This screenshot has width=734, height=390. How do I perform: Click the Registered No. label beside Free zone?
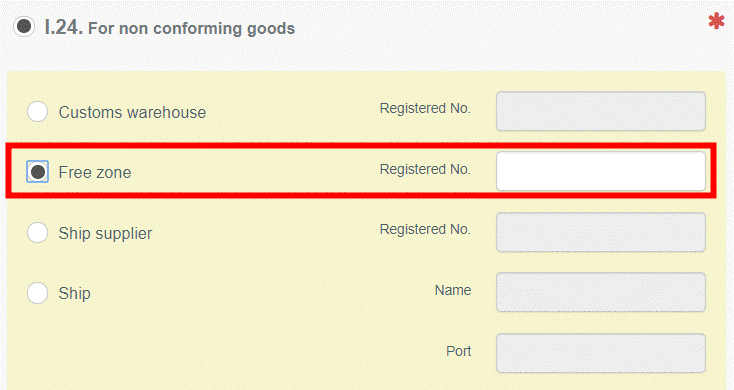click(x=425, y=169)
